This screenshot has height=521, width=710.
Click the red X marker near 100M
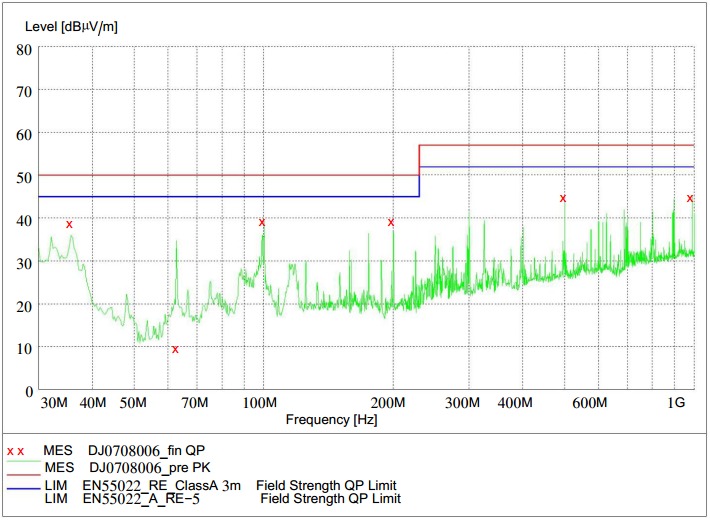pyautogui.click(x=262, y=222)
